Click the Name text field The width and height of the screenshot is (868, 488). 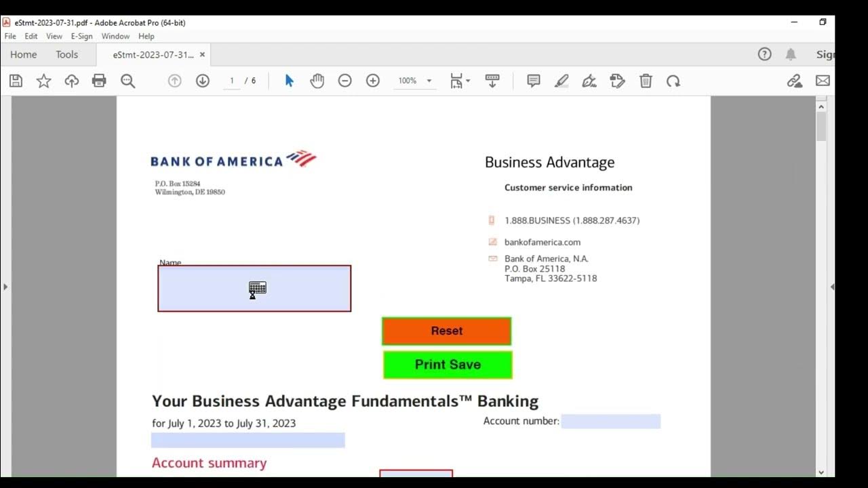254,289
